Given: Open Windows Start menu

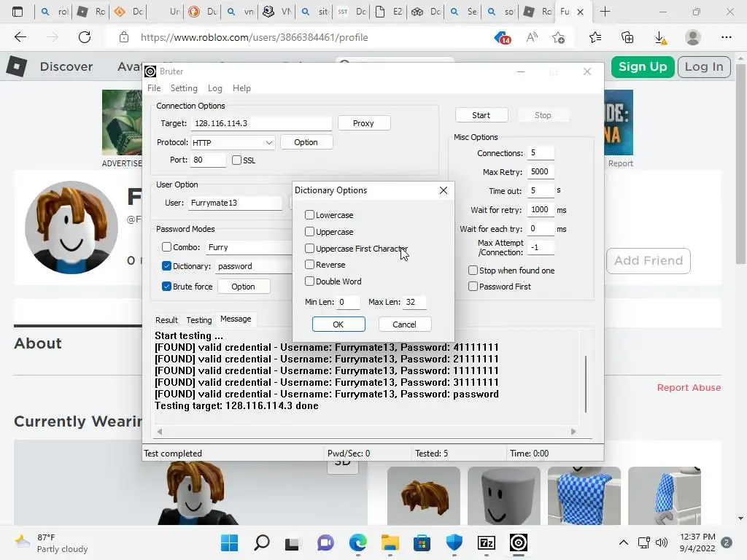Looking at the screenshot, I should tap(229, 542).
